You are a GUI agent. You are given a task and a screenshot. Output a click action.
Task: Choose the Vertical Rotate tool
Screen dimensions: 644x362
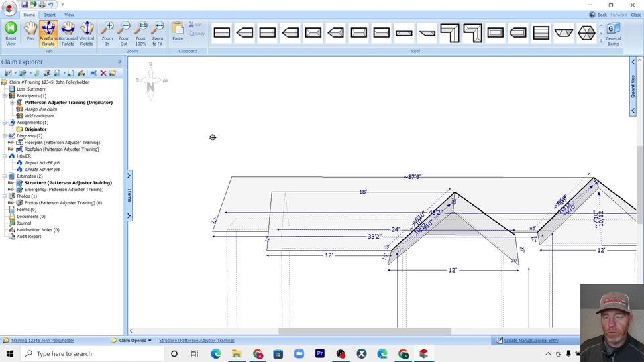click(x=87, y=32)
